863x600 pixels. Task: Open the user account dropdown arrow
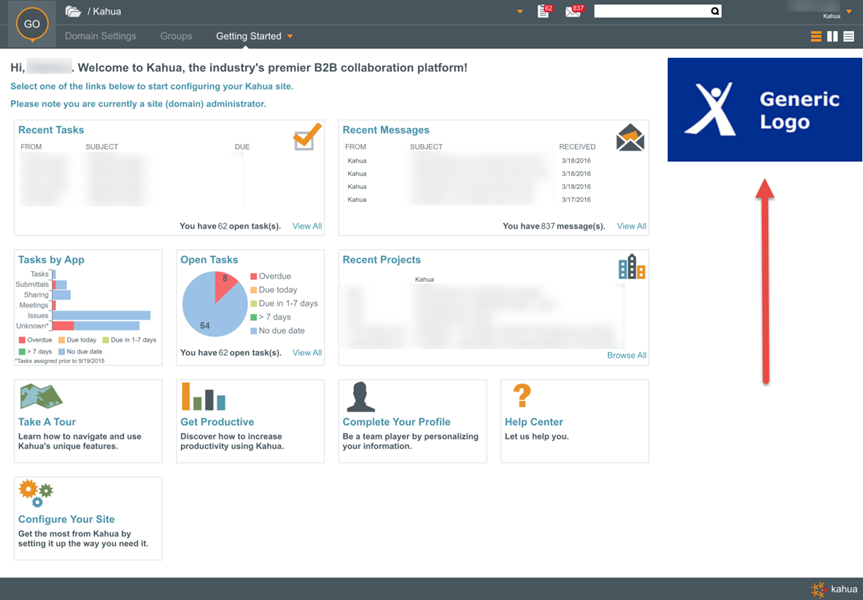[849, 12]
